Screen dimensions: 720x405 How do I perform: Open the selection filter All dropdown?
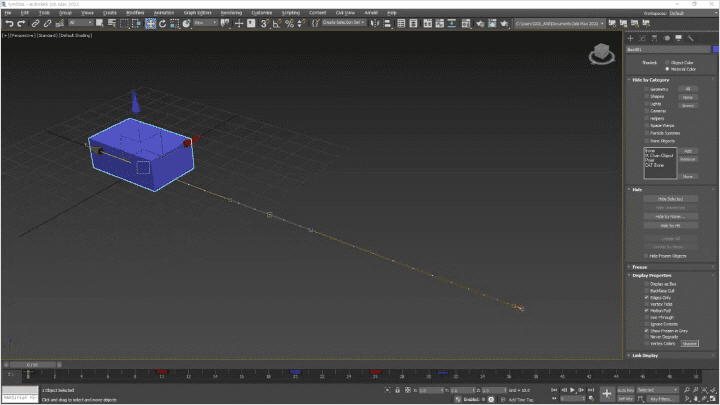point(80,23)
